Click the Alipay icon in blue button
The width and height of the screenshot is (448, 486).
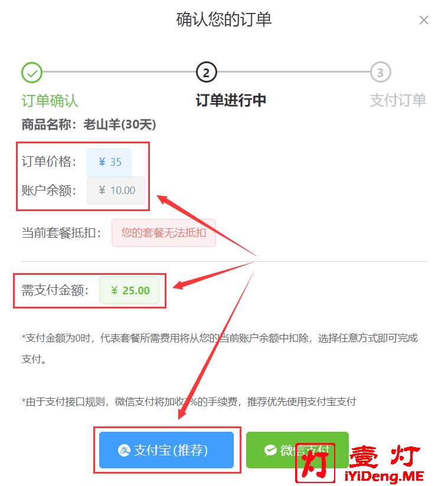click(124, 450)
